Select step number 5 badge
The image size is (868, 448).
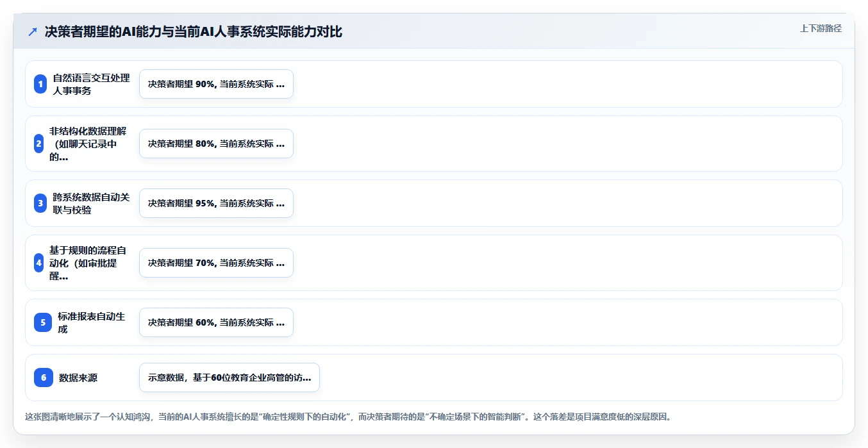point(43,322)
